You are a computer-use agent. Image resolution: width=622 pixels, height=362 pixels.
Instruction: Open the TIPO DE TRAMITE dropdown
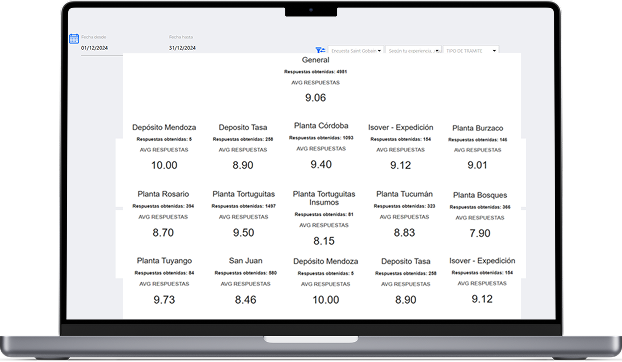point(471,50)
